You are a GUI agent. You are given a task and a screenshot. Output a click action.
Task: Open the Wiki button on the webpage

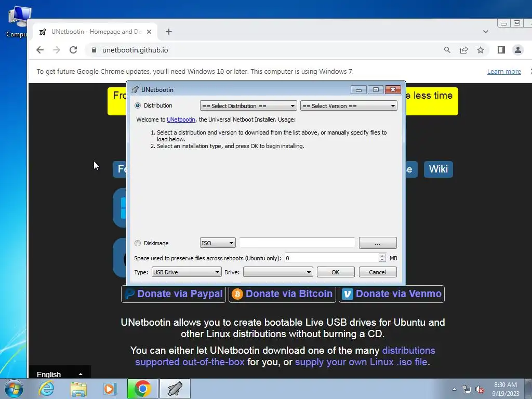coord(438,169)
